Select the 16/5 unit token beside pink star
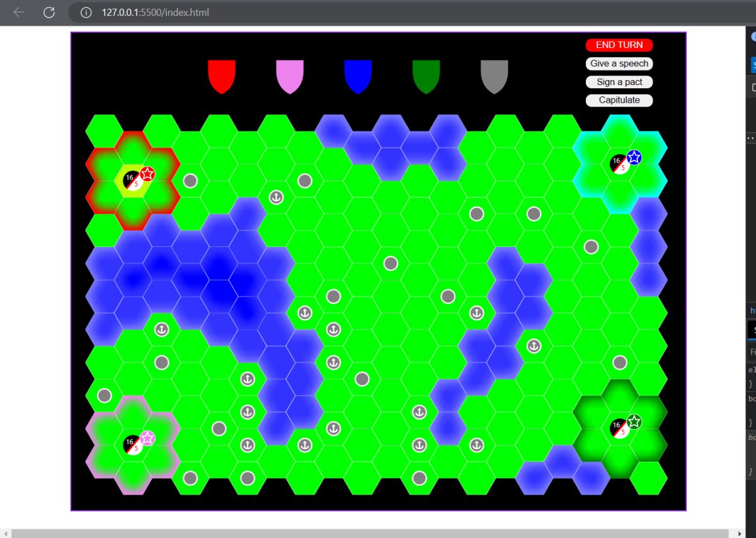756x538 pixels. (132, 444)
